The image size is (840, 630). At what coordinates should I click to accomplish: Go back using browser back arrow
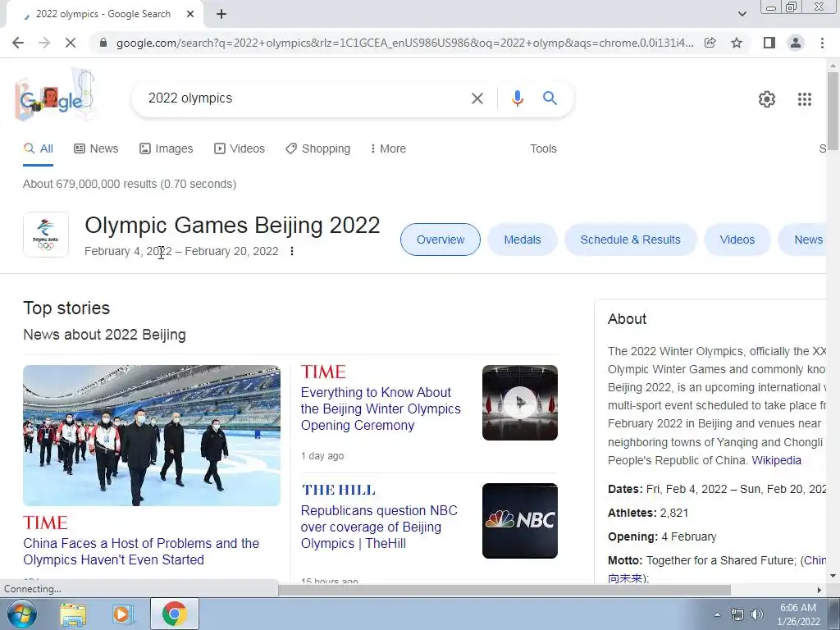click(x=18, y=43)
